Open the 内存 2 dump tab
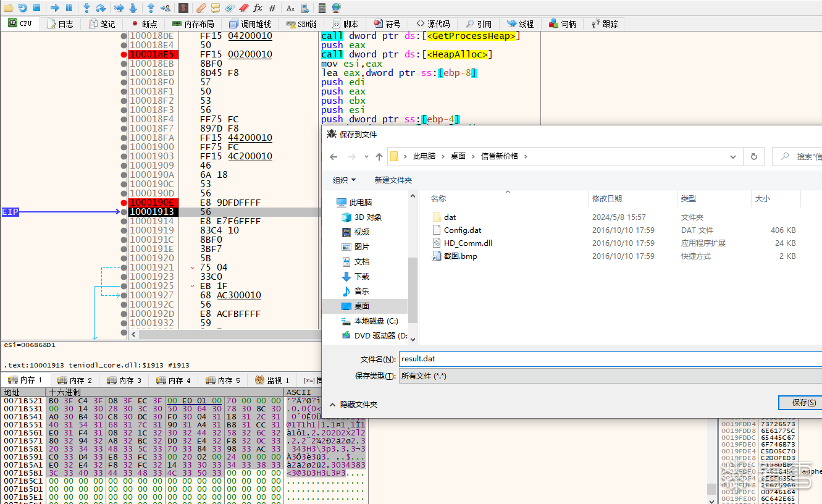The image size is (822, 504). (x=75, y=380)
